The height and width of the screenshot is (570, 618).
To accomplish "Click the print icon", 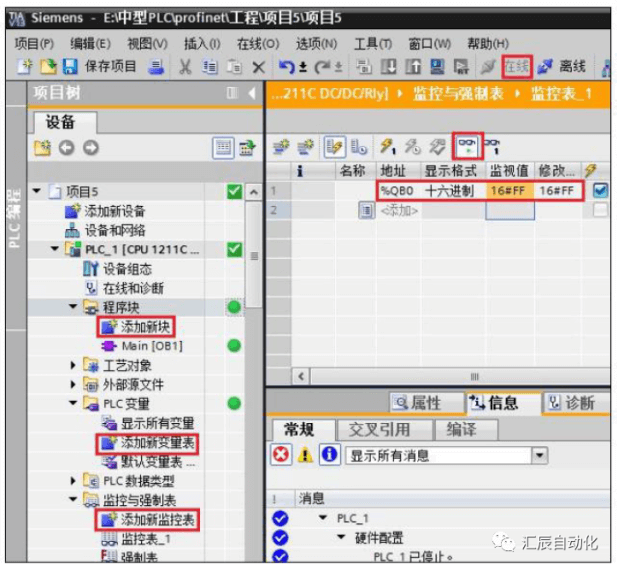I will (156, 67).
